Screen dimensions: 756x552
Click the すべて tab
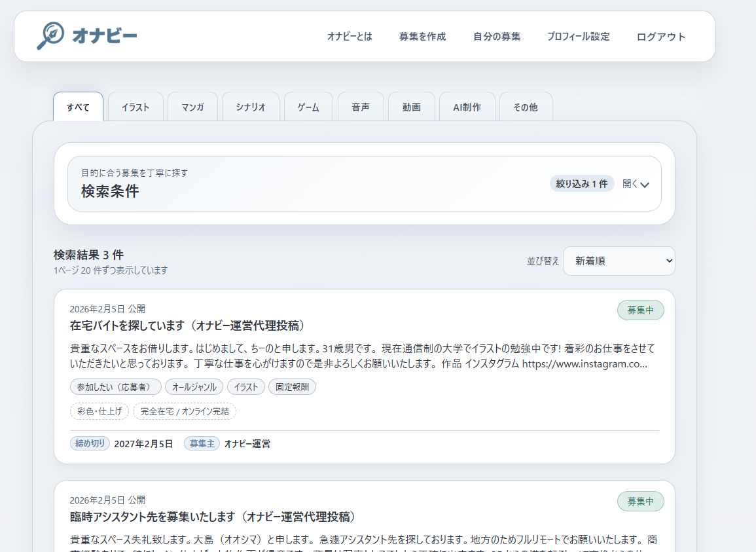(x=78, y=107)
